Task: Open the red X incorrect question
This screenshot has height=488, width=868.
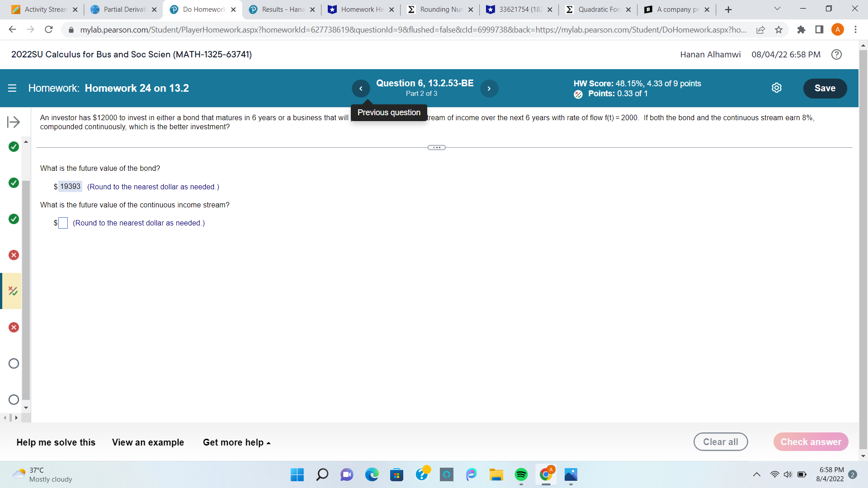Action: [13, 255]
